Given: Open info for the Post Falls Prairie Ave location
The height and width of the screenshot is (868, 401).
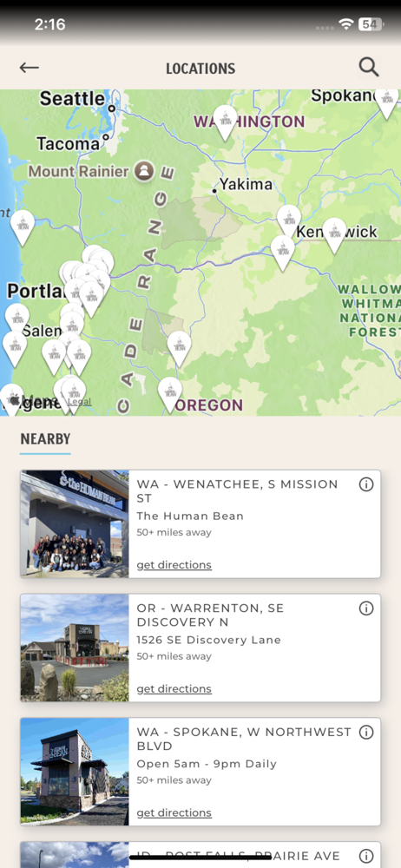Looking at the screenshot, I should 366,856.
